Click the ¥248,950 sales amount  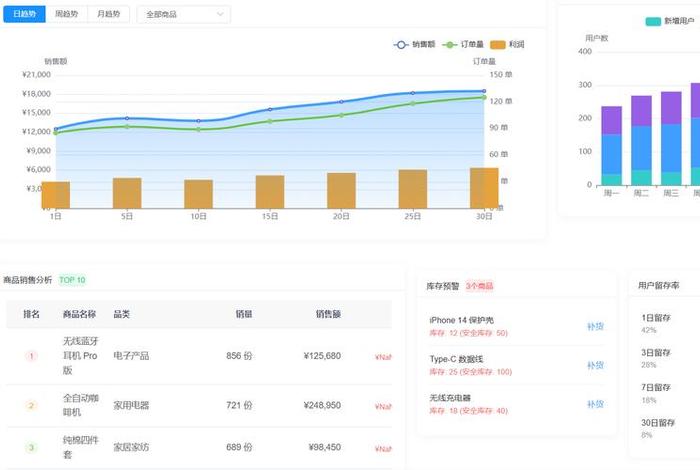[322, 405]
